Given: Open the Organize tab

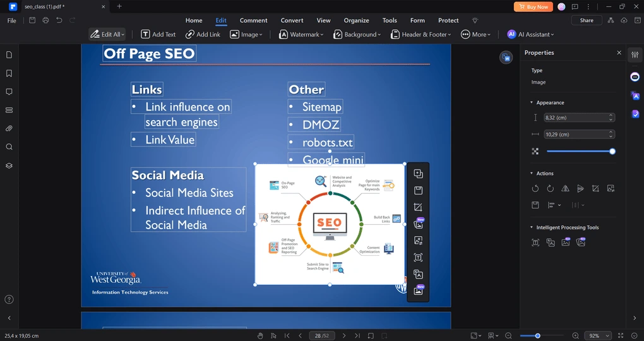Looking at the screenshot, I should pos(356,20).
